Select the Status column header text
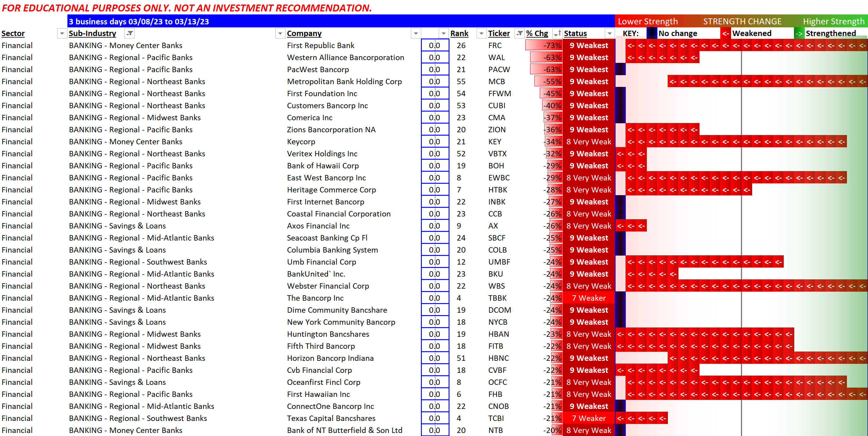Screen dimensions: 868x436 [575, 33]
